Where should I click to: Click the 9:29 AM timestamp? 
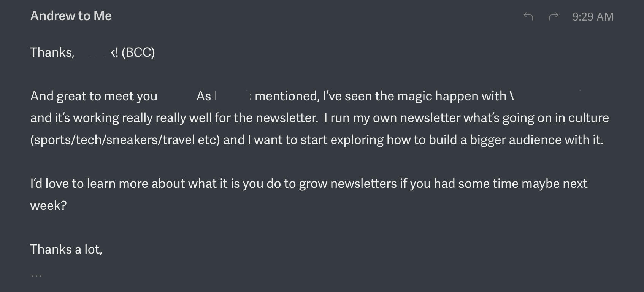[593, 17]
